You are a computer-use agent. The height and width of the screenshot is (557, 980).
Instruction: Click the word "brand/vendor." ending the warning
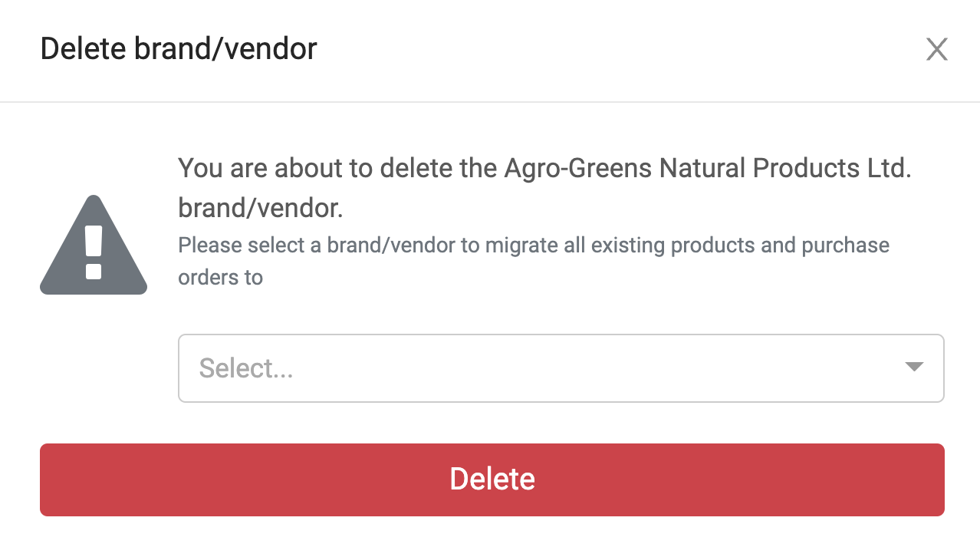(x=261, y=208)
